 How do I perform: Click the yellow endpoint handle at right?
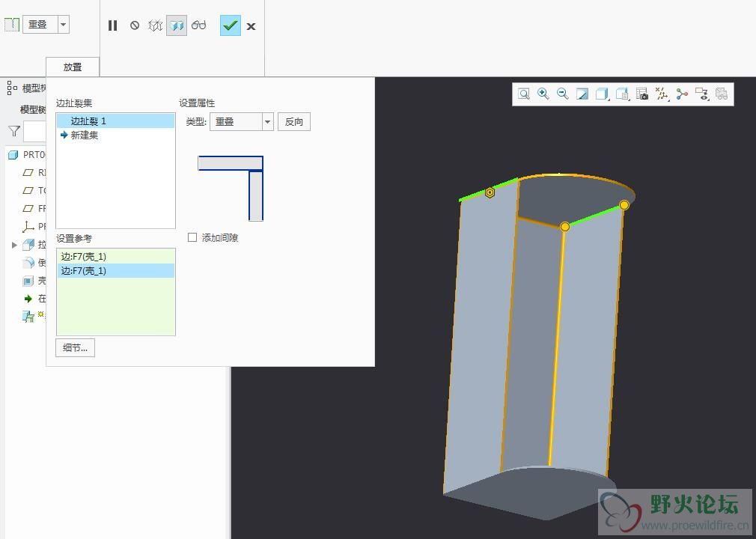(x=624, y=205)
